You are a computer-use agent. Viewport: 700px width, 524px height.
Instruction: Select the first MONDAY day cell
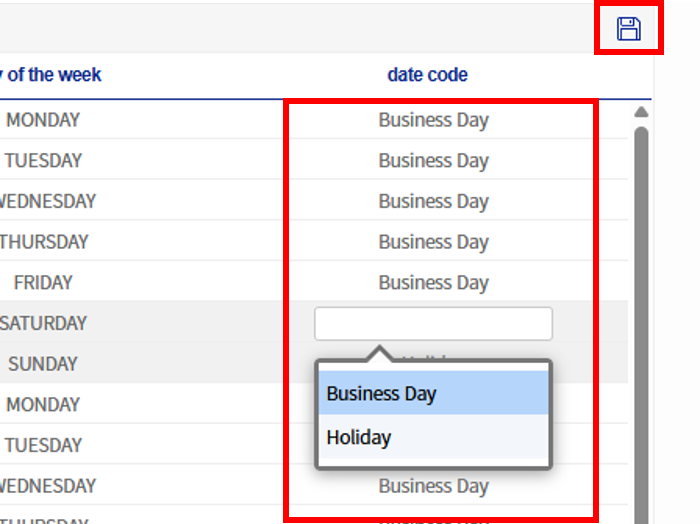pyautogui.click(x=43, y=120)
